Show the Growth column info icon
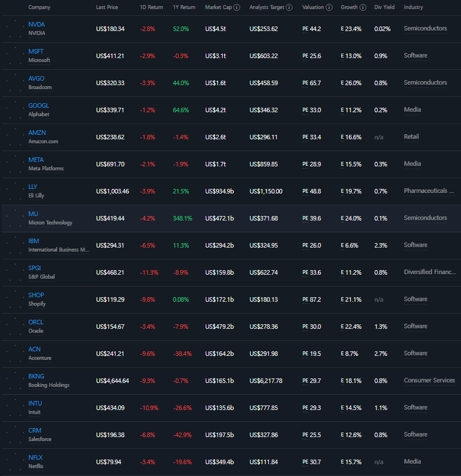Screen dimensions: 461x476 (363, 7)
